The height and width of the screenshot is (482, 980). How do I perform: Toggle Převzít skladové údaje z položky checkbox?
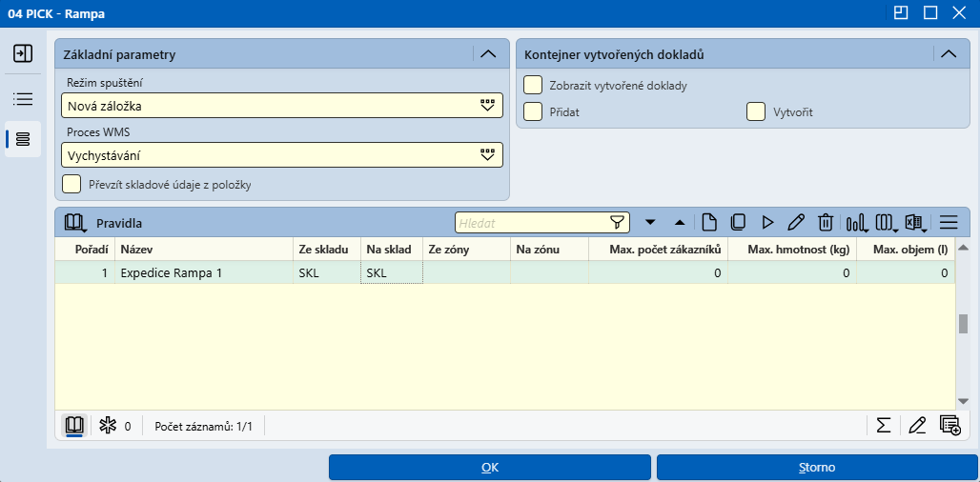coord(71,185)
